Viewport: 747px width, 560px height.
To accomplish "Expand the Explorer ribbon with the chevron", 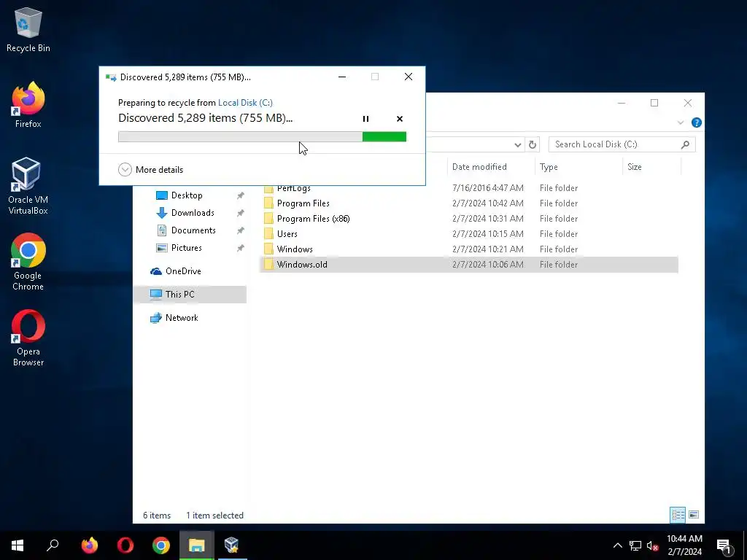I will coord(681,122).
